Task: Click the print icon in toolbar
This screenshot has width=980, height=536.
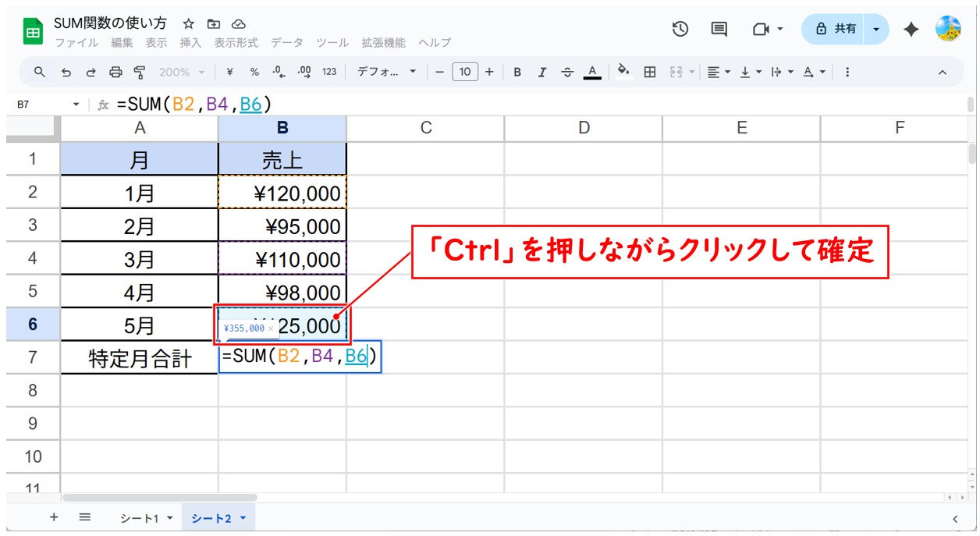Action: [x=115, y=72]
